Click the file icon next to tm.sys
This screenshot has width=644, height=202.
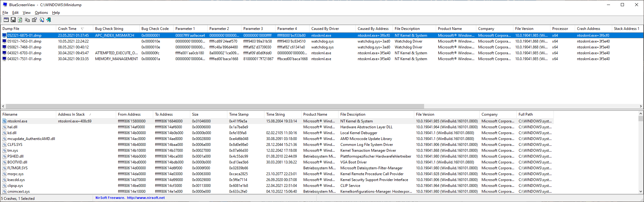[x=4, y=150]
